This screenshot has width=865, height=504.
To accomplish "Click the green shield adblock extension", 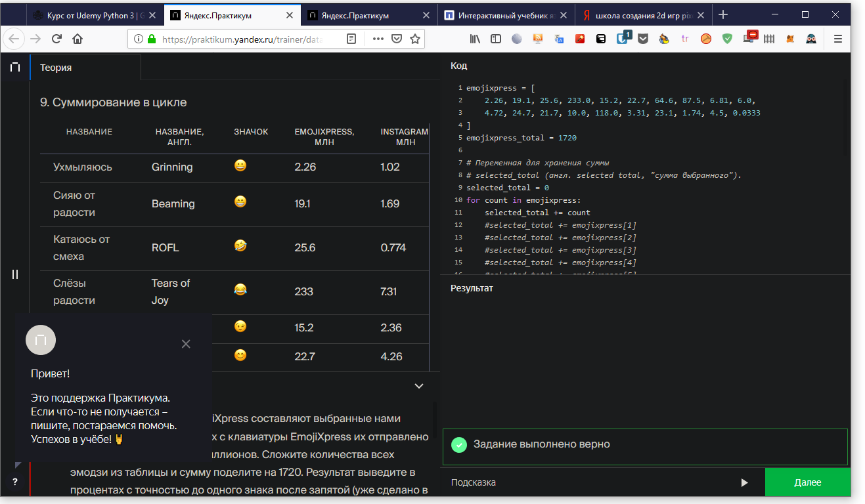I will pyautogui.click(x=727, y=39).
